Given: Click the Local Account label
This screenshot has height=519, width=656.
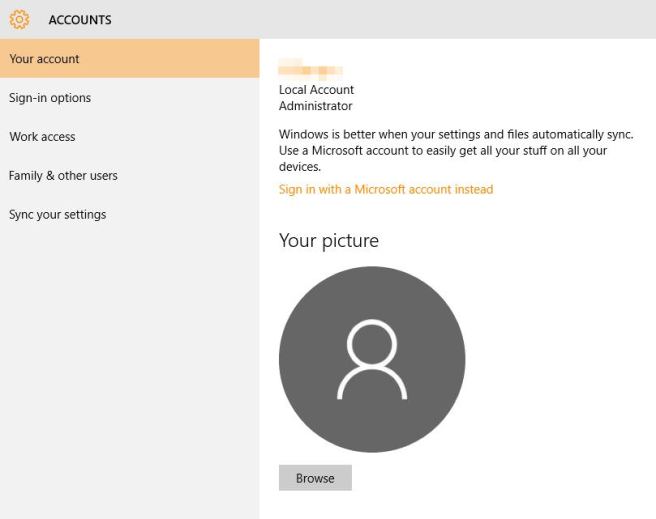Looking at the screenshot, I should click(x=316, y=90).
